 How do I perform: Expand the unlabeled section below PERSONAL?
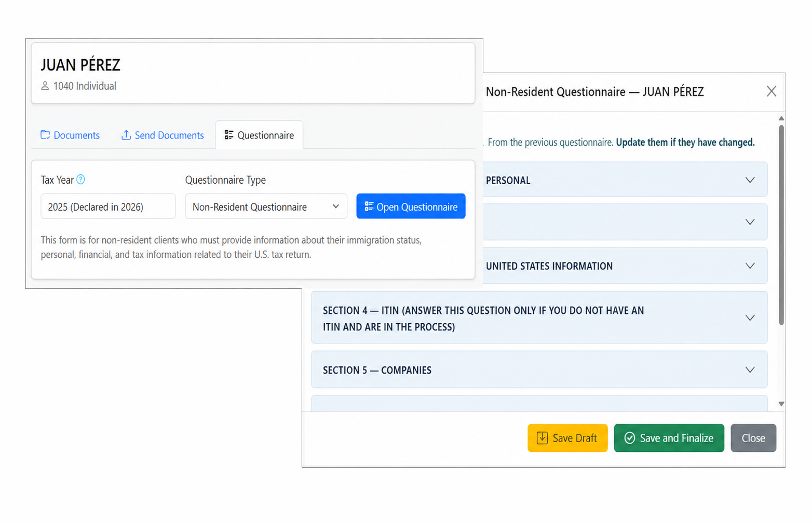[x=625, y=222]
